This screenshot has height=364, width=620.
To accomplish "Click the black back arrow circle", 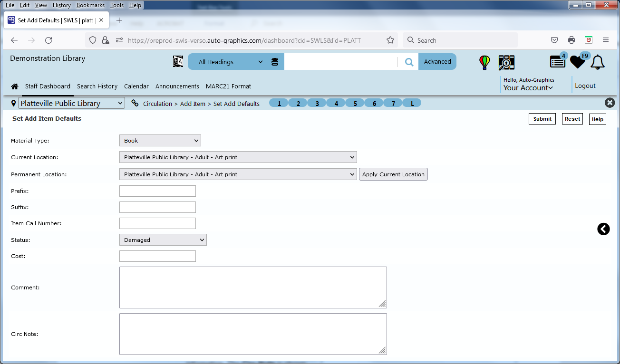I will [603, 229].
